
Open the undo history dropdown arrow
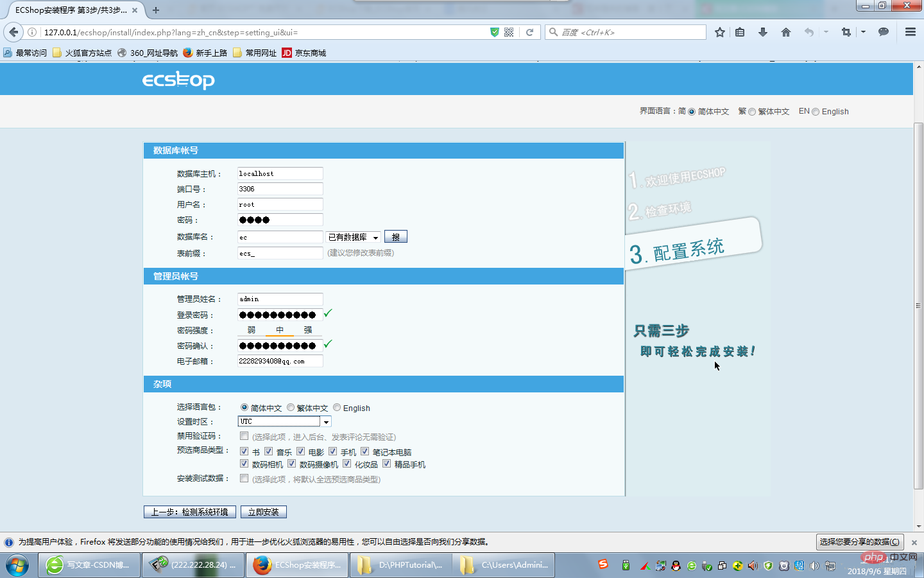[826, 32]
